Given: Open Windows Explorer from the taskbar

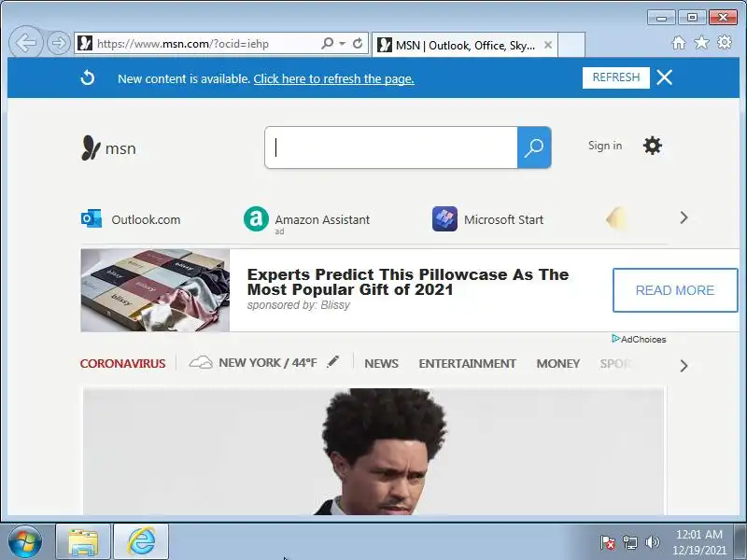Looking at the screenshot, I should click(x=83, y=541).
